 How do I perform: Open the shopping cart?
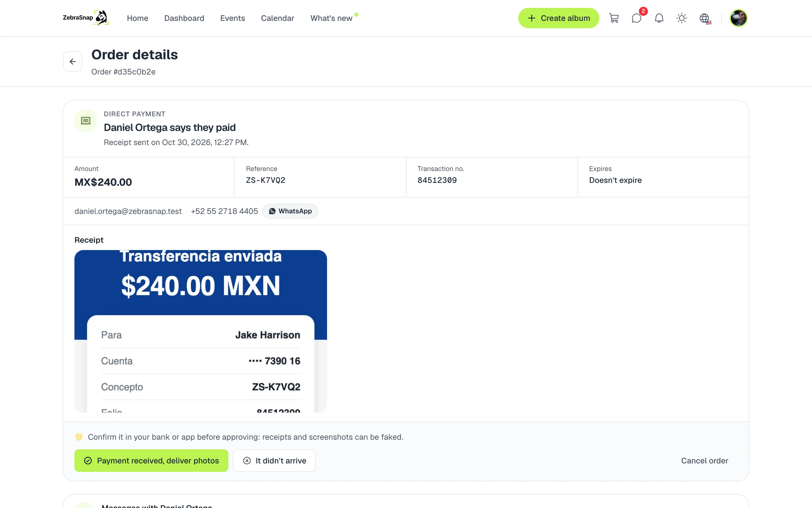pyautogui.click(x=614, y=18)
